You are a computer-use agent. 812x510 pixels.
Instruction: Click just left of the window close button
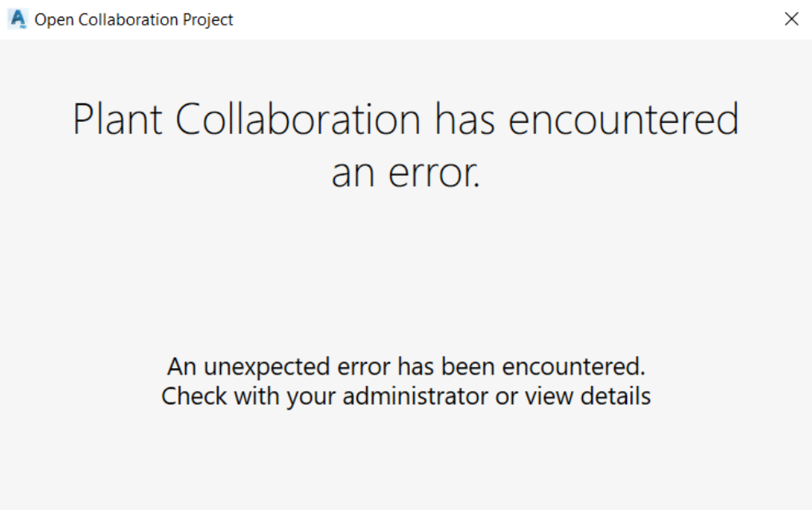pos(762,18)
